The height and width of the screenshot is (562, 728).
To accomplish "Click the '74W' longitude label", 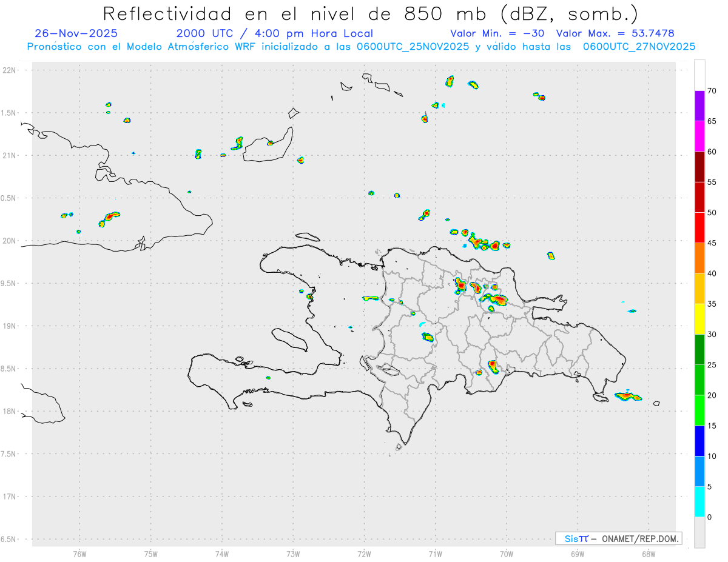I will pos(222,554).
